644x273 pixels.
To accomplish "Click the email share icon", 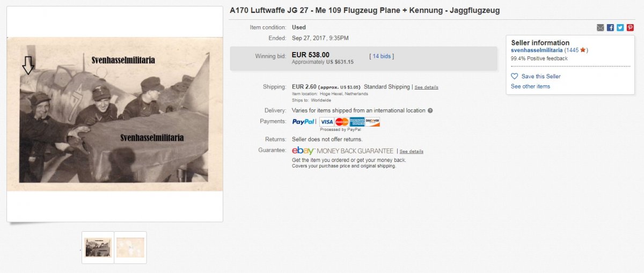I will (601, 28).
